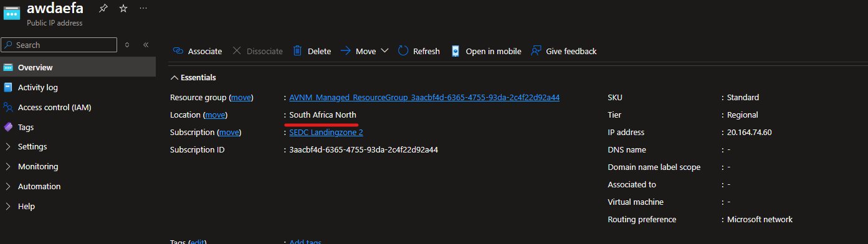Click the Activity log icon
The height and width of the screenshot is (244, 868).
click(x=8, y=87)
